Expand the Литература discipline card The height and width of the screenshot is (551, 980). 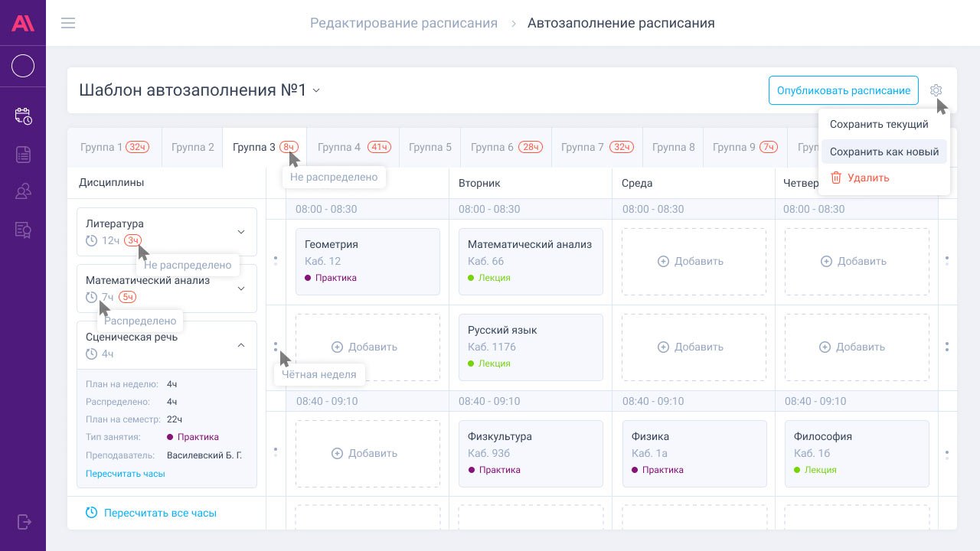241,232
